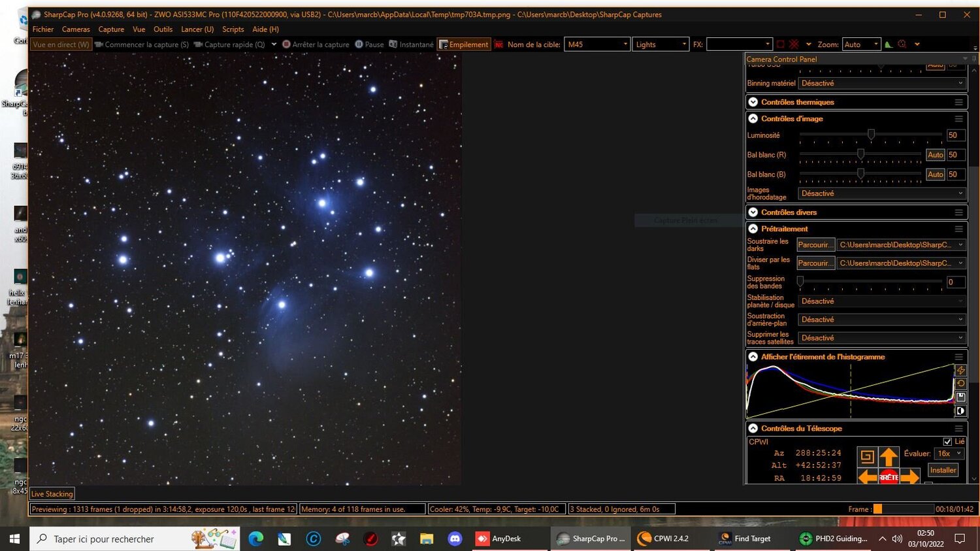The image size is (980, 551).
Task: Toggle the Lié checkbox in telescope controls
Action: pyautogui.click(x=947, y=442)
